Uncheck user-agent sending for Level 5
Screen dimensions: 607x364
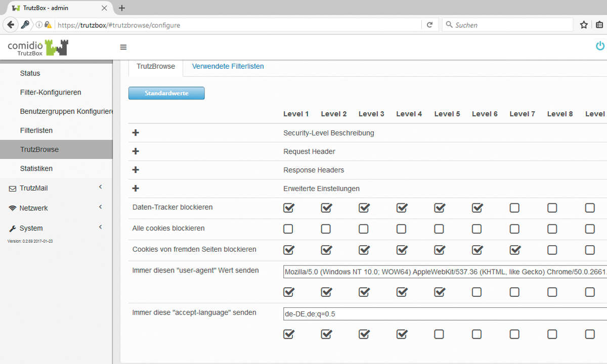pyautogui.click(x=440, y=292)
